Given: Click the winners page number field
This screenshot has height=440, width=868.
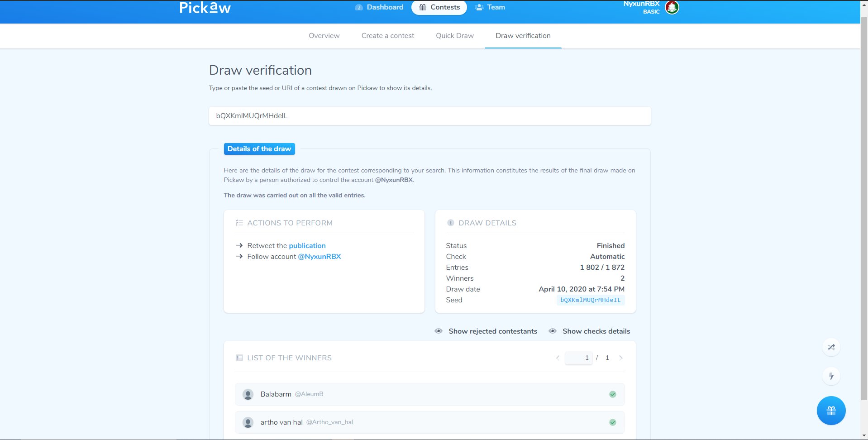Looking at the screenshot, I should pos(578,358).
